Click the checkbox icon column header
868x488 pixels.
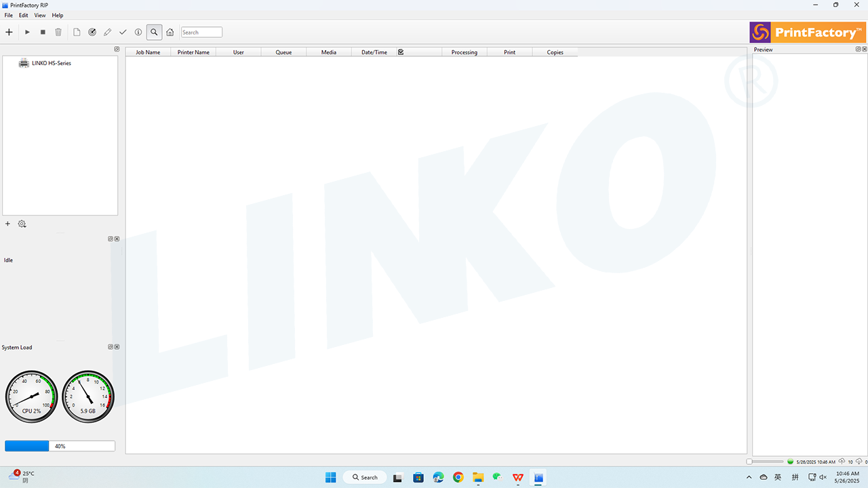pos(401,52)
